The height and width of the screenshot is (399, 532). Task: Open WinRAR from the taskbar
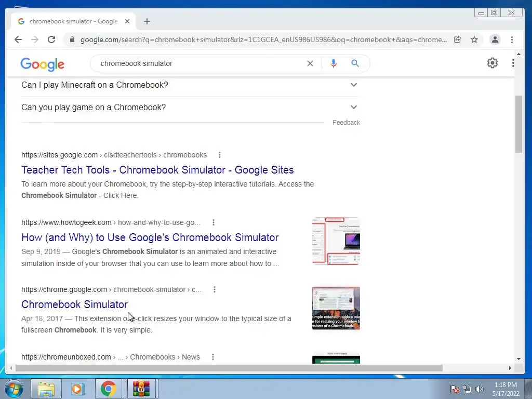tap(141, 389)
